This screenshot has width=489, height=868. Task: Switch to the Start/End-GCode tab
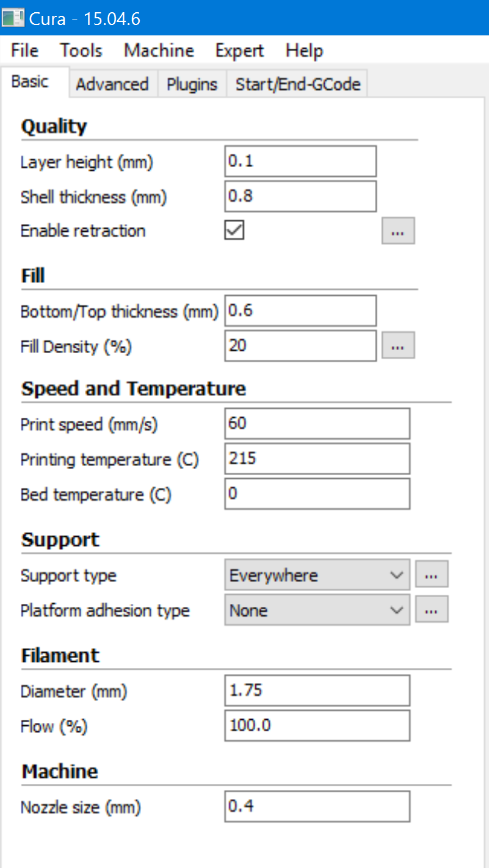[298, 84]
